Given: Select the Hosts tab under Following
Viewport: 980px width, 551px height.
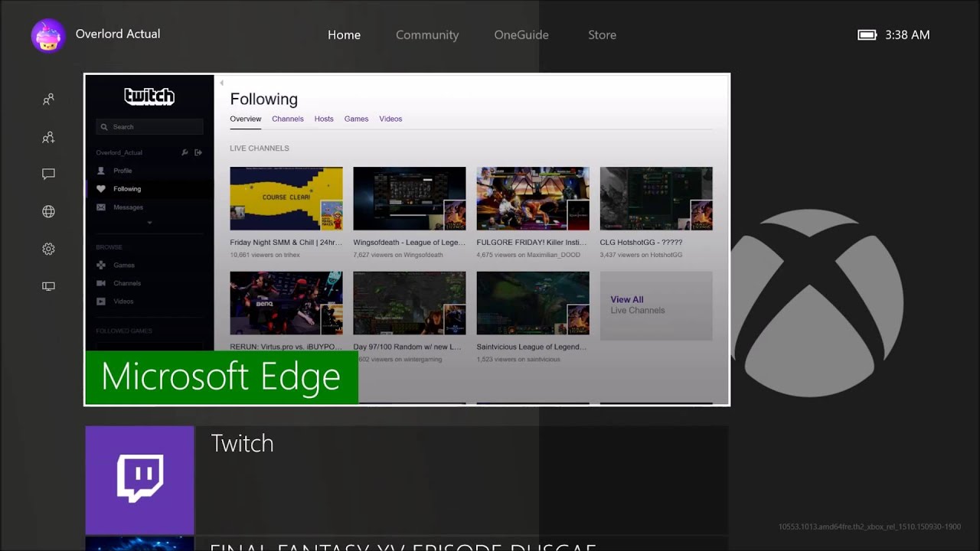Looking at the screenshot, I should [324, 119].
